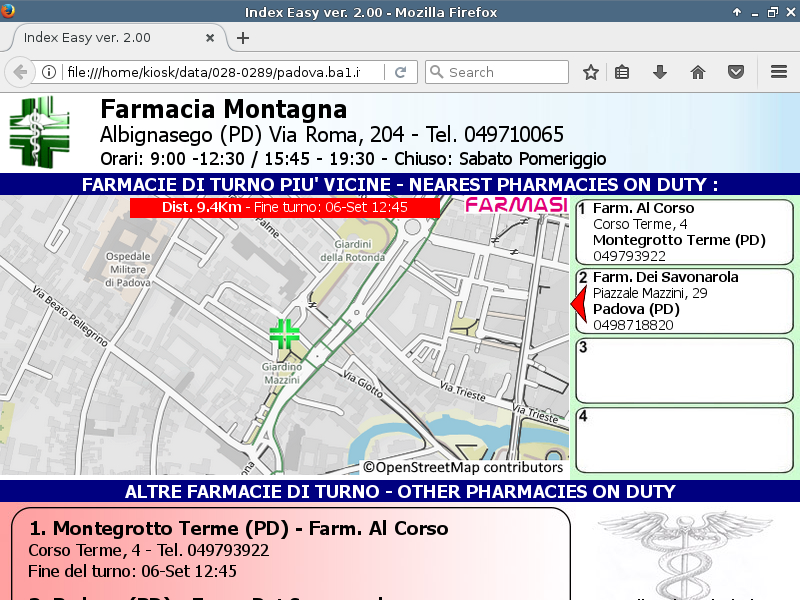800x600 pixels.
Task: Open the downloads arrow icon
Action: click(660, 72)
